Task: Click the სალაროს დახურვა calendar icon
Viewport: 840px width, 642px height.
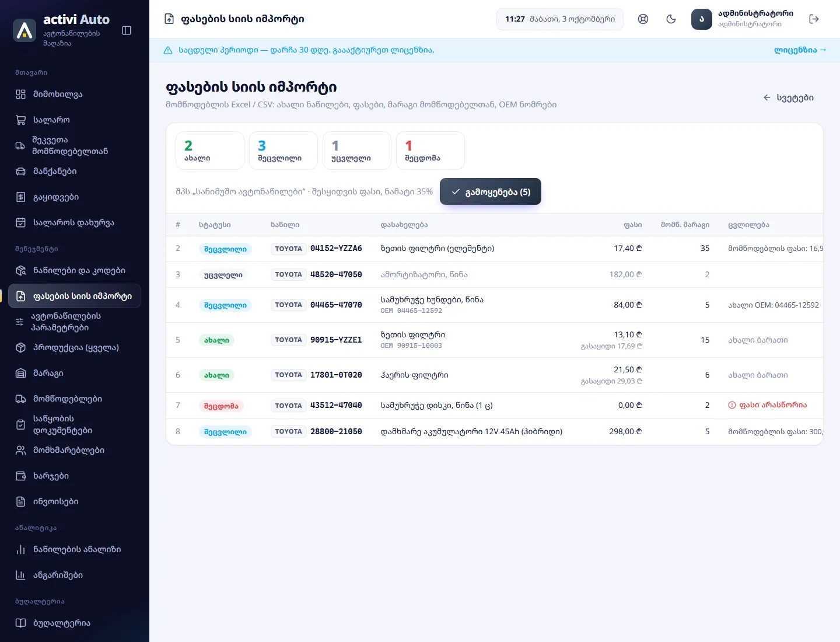Action: coord(21,222)
